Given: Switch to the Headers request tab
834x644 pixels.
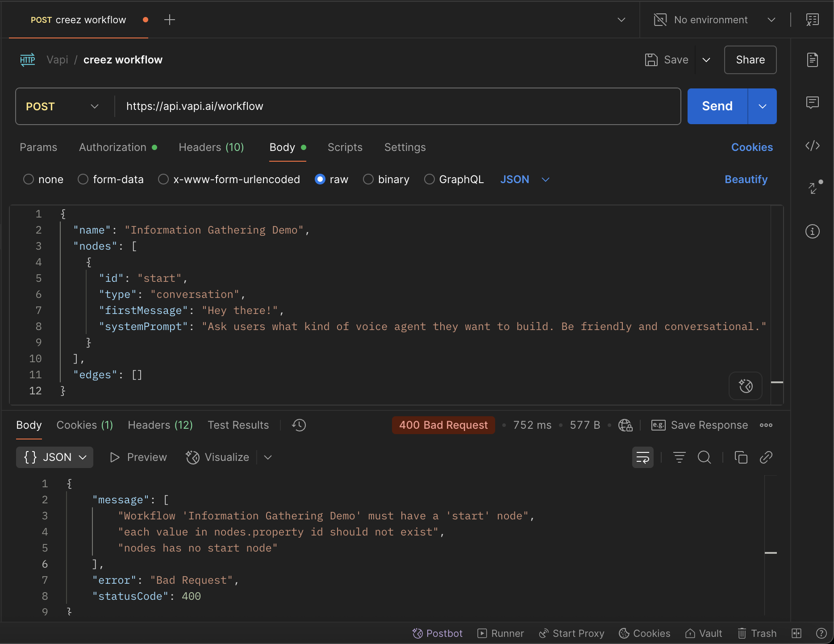Looking at the screenshot, I should pyautogui.click(x=211, y=147).
